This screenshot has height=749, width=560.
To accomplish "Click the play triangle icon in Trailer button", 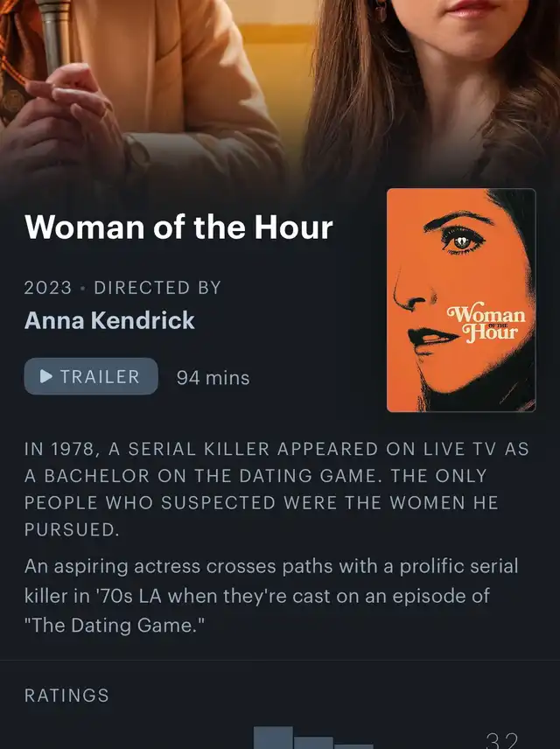I will [x=45, y=376].
